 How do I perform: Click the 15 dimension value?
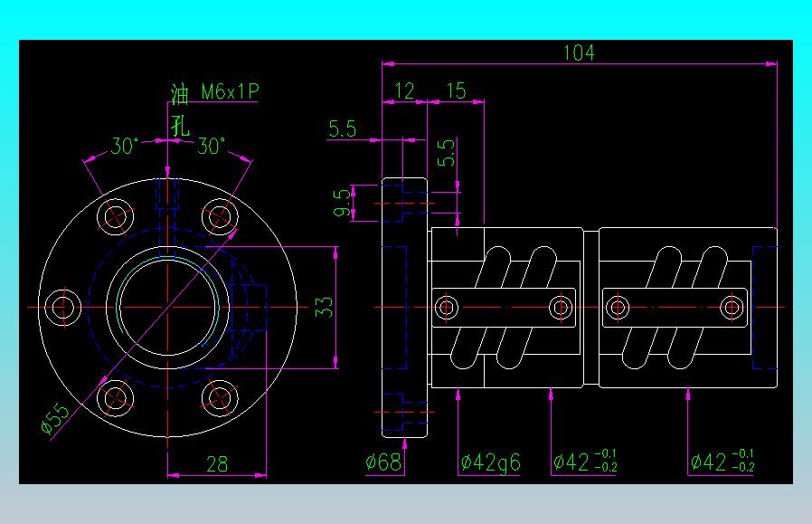coord(457,91)
